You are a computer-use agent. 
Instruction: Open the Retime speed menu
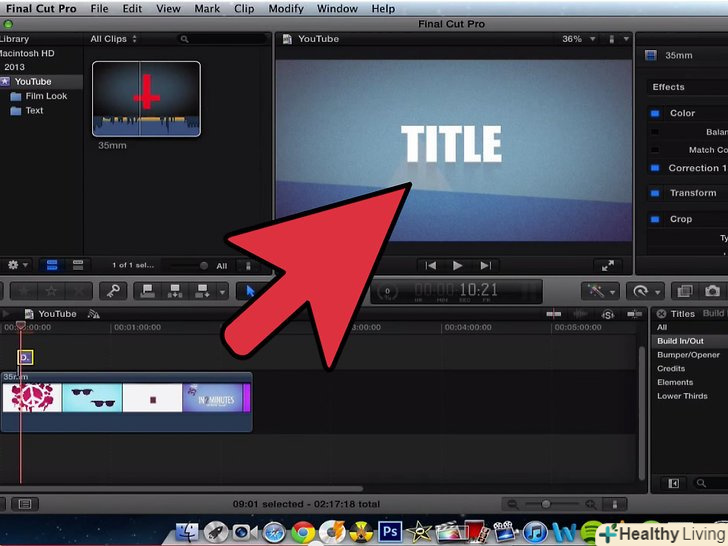645,291
